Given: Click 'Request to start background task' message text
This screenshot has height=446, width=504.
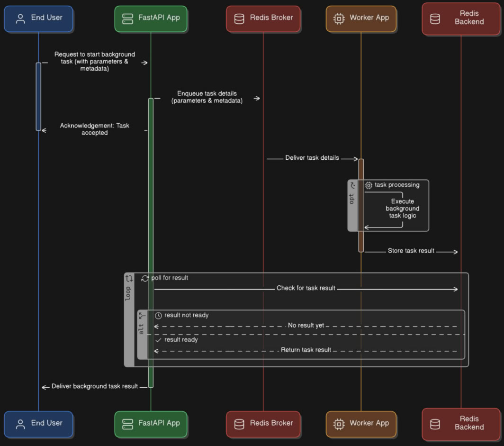Looking at the screenshot, I should point(95,62).
